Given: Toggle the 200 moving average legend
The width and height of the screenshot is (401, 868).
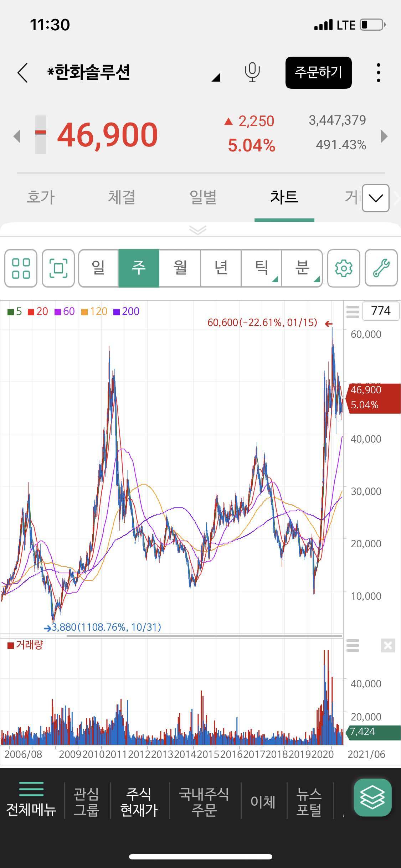Looking at the screenshot, I should pos(126,311).
